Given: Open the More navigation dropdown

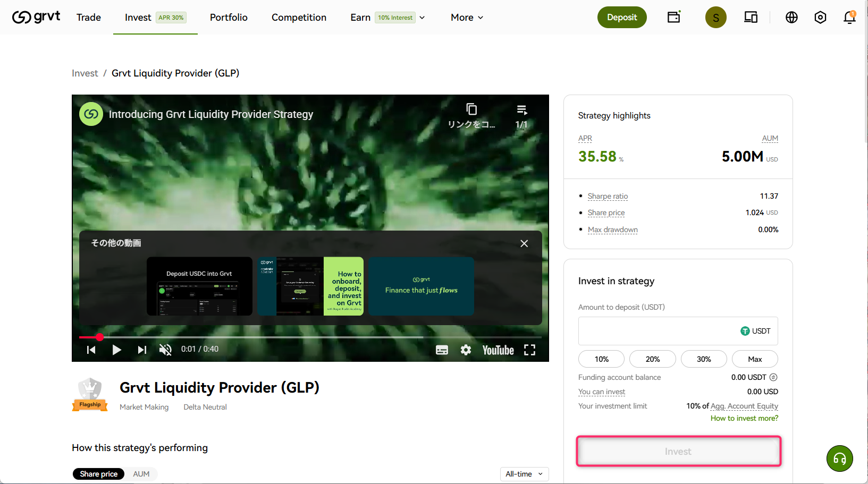Looking at the screenshot, I should [466, 17].
